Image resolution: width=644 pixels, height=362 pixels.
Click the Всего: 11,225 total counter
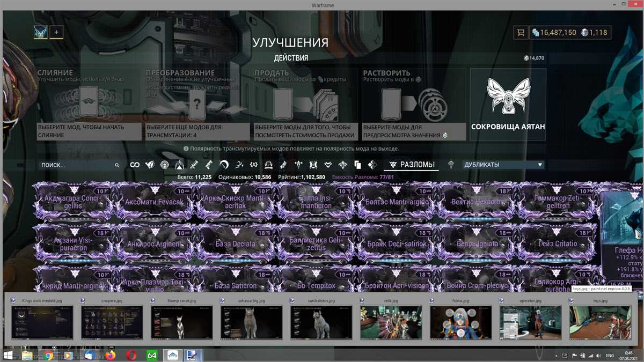coord(195,177)
